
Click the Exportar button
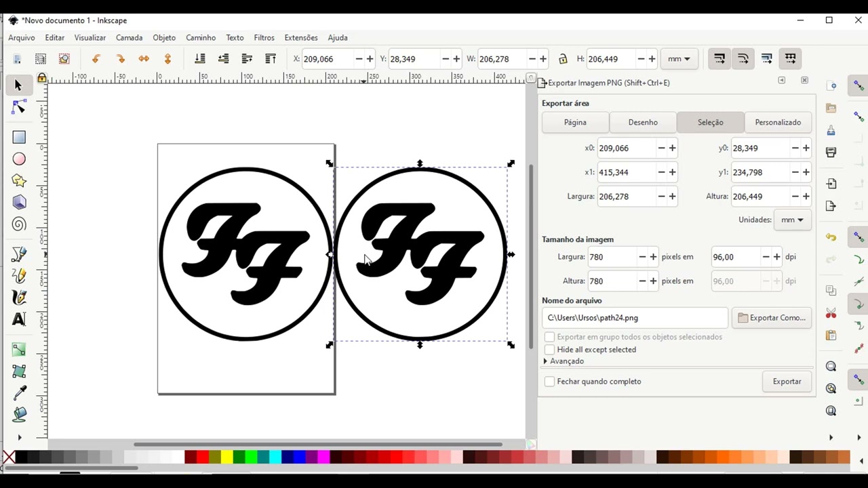tap(787, 382)
